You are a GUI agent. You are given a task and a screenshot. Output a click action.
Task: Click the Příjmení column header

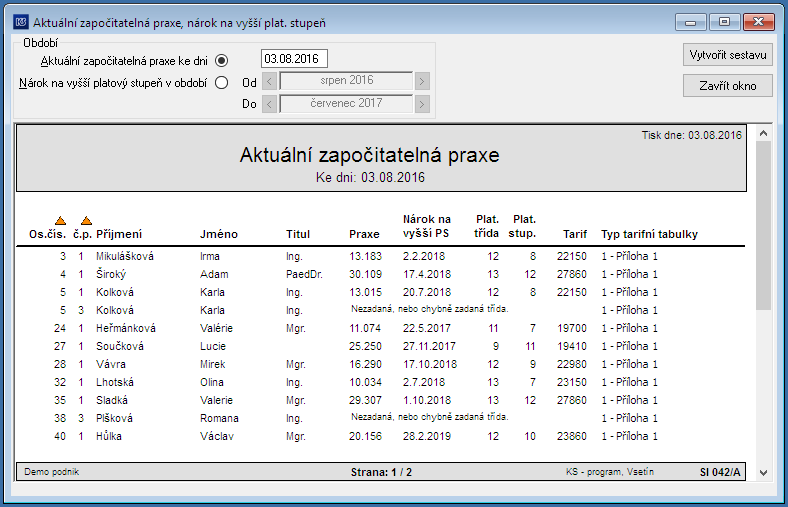(119, 234)
